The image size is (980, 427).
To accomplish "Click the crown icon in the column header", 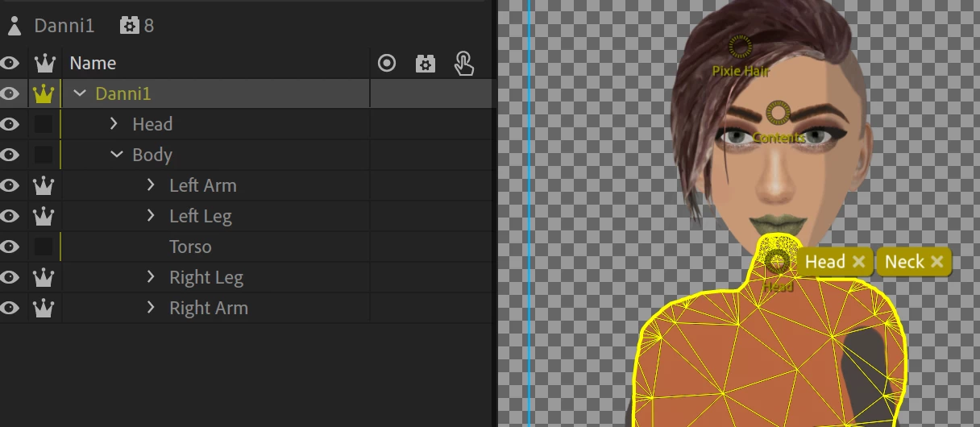I will click(x=44, y=63).
